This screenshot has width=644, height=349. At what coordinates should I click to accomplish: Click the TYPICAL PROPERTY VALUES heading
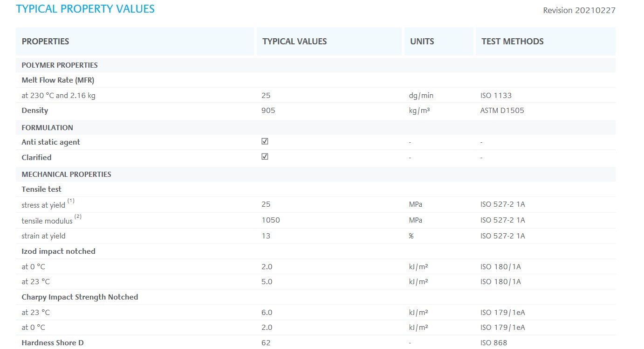click(x=85, y=9)
